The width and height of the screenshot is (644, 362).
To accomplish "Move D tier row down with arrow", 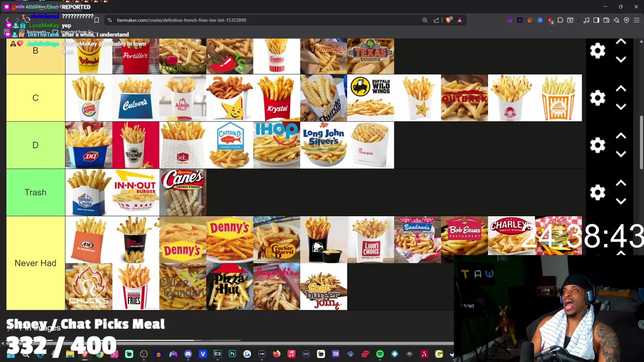I will pos(621,154).
